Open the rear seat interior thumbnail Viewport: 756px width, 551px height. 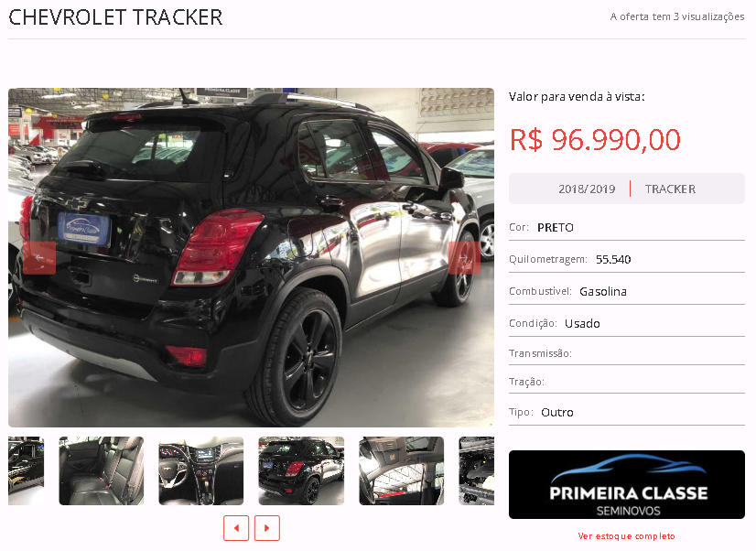[102, 471]
